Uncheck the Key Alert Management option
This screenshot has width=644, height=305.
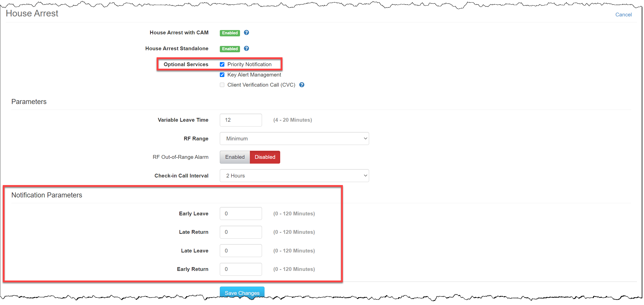pyautogui.click(x=222, y=75)
